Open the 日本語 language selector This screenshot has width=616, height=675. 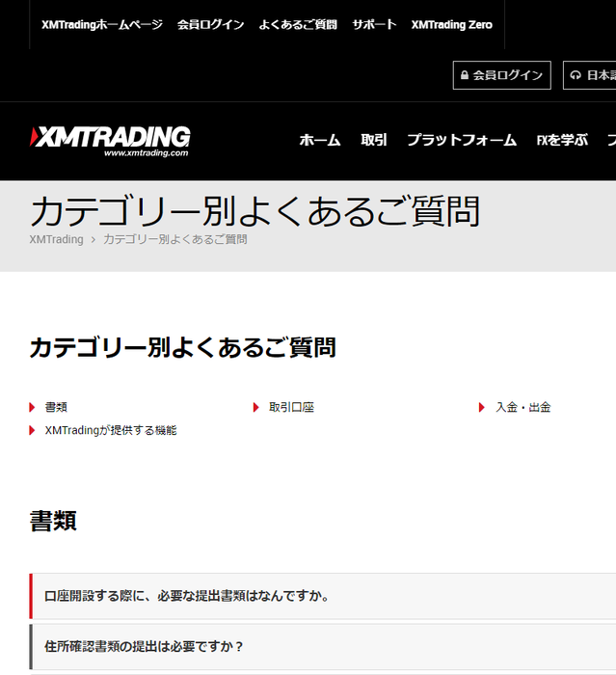click(590, 75)
